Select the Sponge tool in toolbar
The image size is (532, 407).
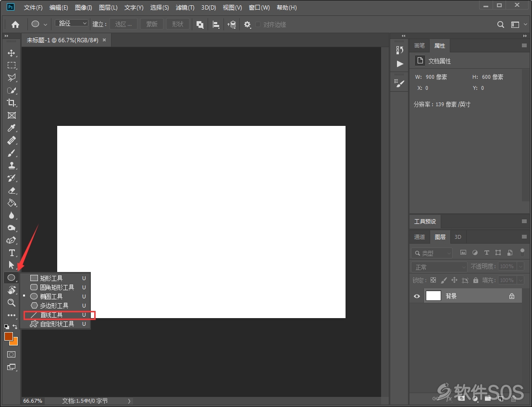(x=12, y=228)
